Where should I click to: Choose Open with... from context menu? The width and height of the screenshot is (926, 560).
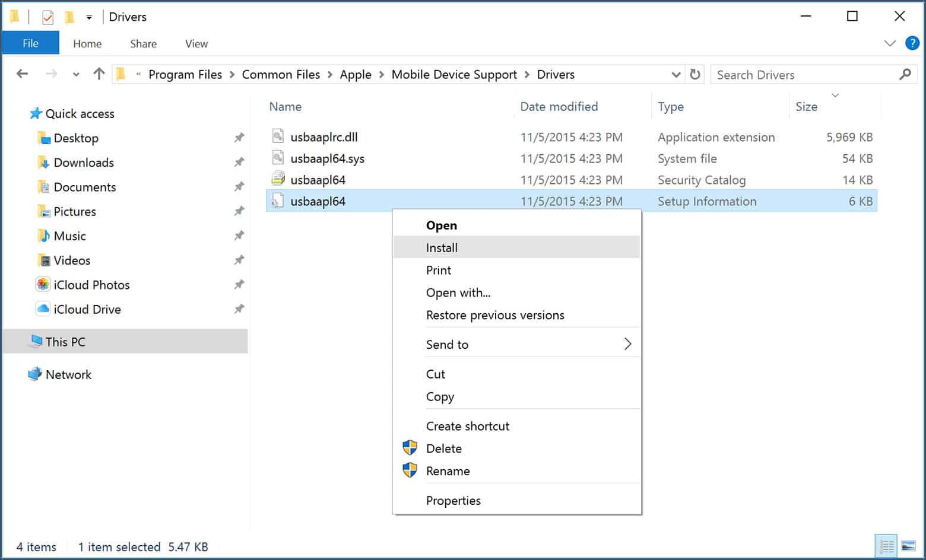click(516, 292)
